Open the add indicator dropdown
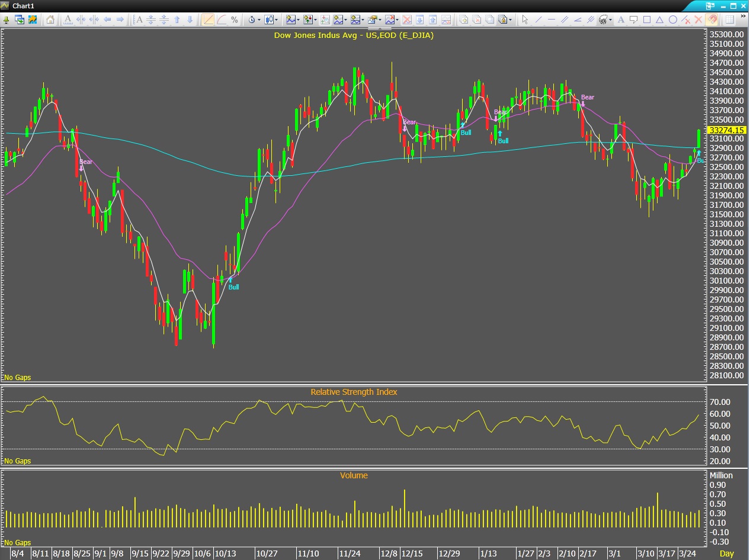 293,20
